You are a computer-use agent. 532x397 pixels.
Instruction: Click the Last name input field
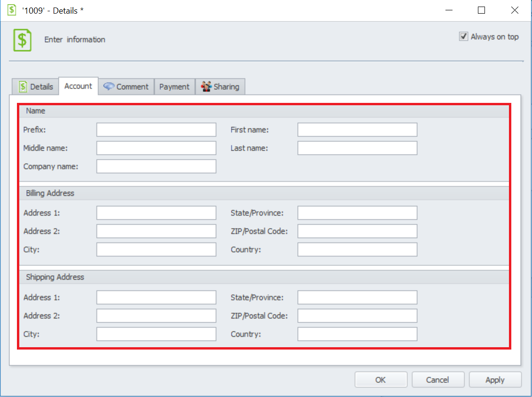click(x=357, y=148)
